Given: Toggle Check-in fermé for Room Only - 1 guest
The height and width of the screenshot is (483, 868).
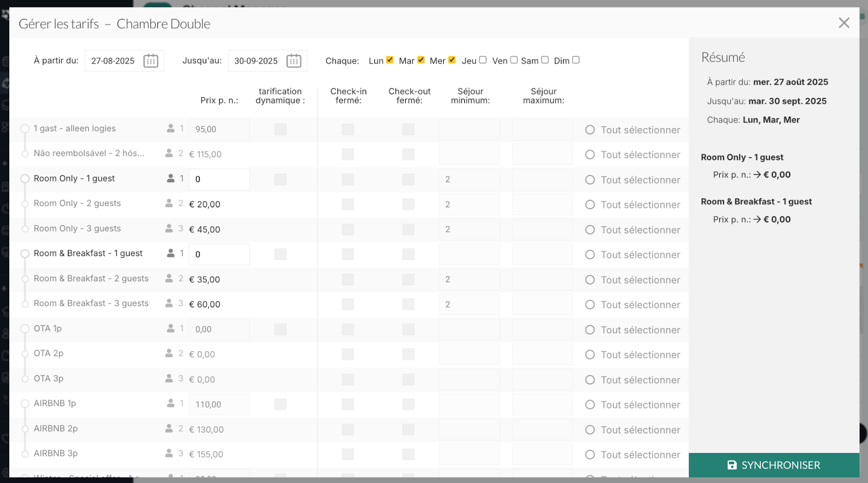Looking at the screenshot, I should [x=348, y=179].
